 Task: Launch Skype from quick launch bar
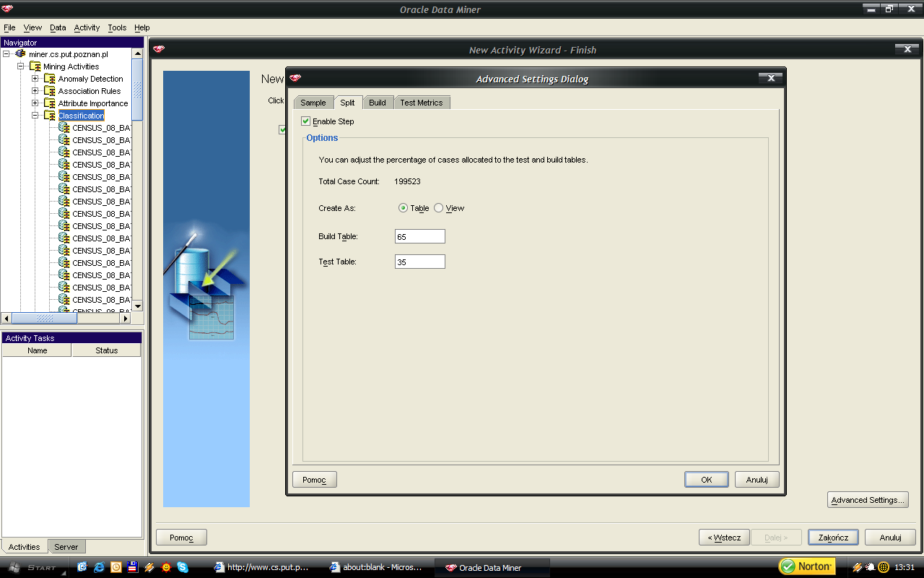pyautogui.click(x=183, y=567)
